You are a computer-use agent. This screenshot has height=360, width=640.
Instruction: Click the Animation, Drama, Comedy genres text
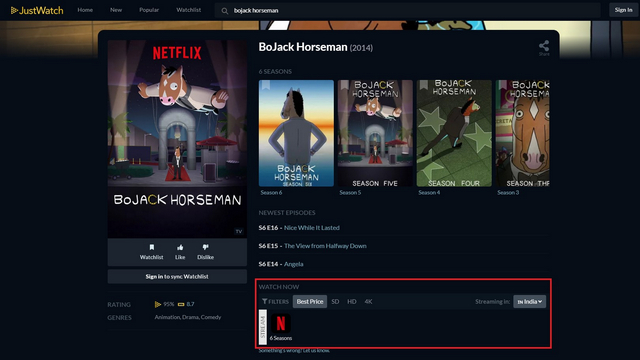188,317
